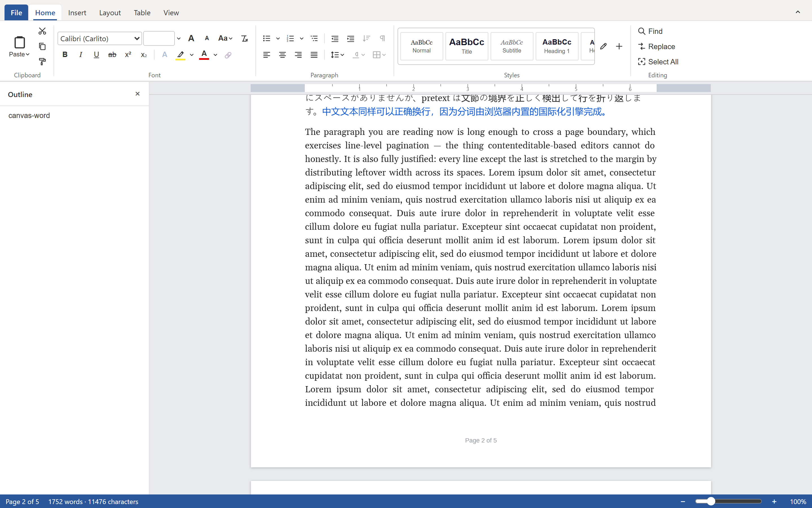The width and height of the screenshot is (812, 508).
Task: Decrease font size with small A
Action: pos(207,38)
